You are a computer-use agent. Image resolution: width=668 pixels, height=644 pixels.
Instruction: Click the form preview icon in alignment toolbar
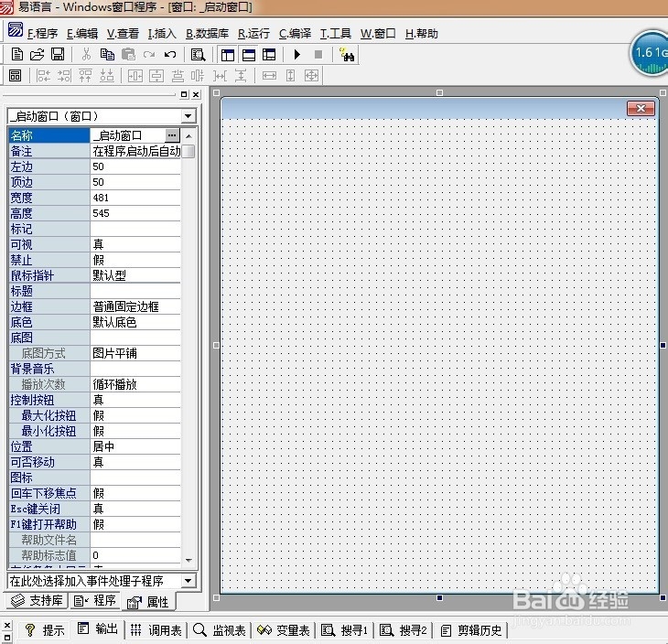coord(15,76)
